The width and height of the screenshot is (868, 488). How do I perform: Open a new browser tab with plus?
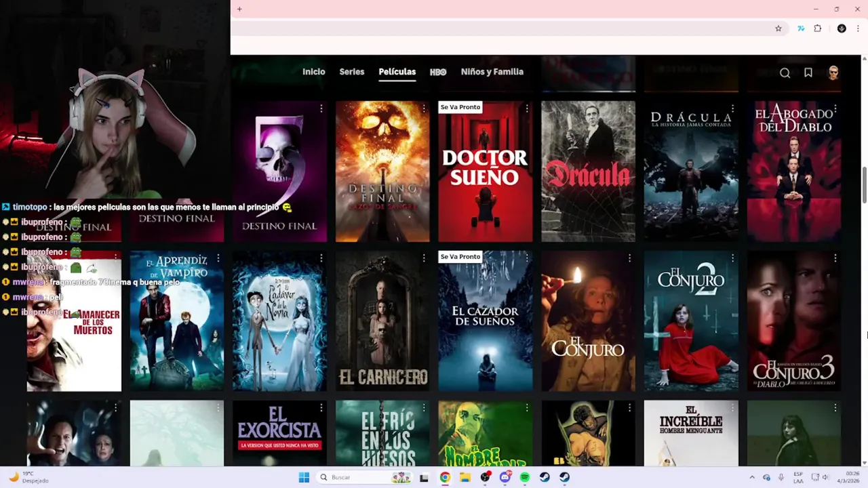click(239, 9)
